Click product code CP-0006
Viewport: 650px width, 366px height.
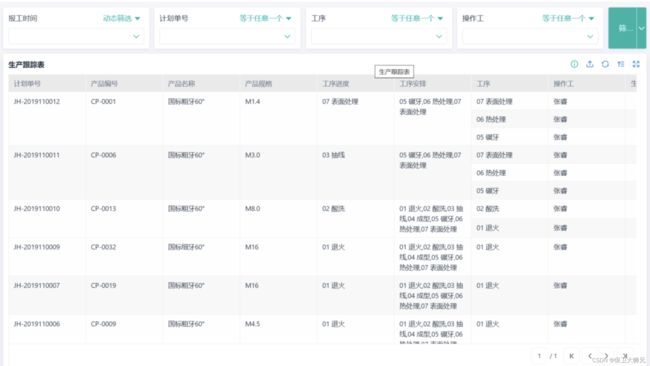(103, 155)
